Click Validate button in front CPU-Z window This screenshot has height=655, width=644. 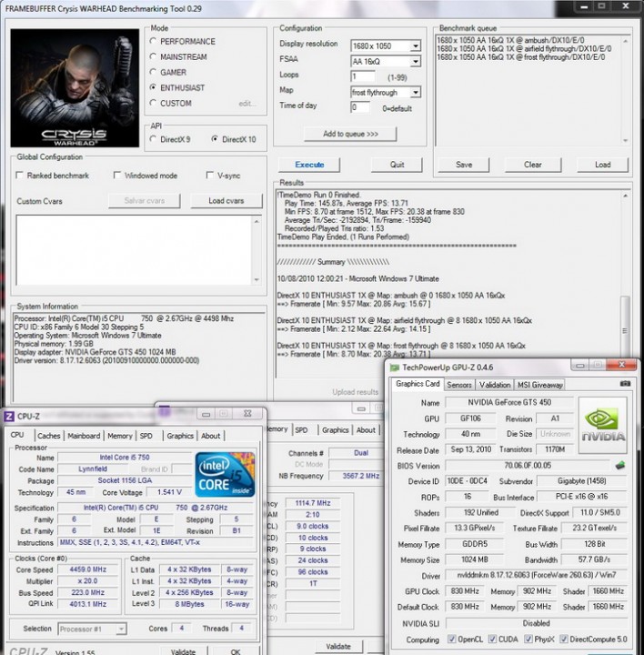point(183,650)
